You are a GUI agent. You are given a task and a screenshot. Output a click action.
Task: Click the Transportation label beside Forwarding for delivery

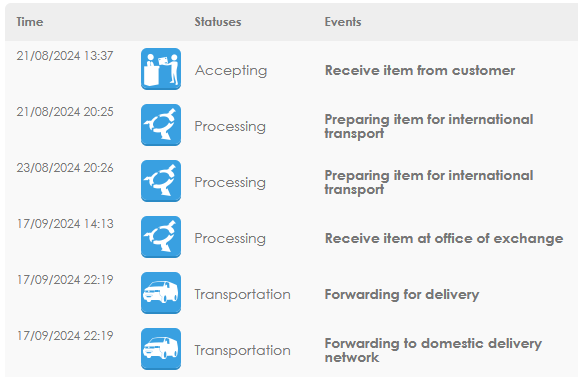pos(243,295)
